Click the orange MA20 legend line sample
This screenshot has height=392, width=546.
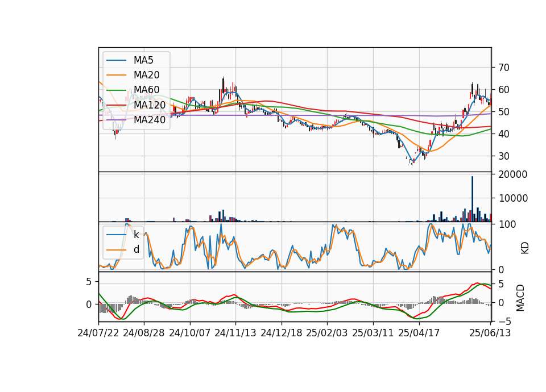point(116,75)
